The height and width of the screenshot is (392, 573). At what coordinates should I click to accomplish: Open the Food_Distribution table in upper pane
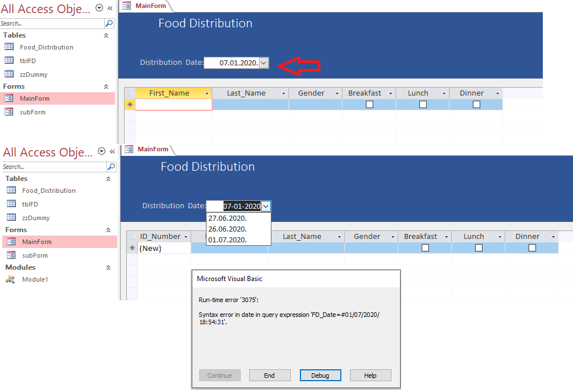47,47
